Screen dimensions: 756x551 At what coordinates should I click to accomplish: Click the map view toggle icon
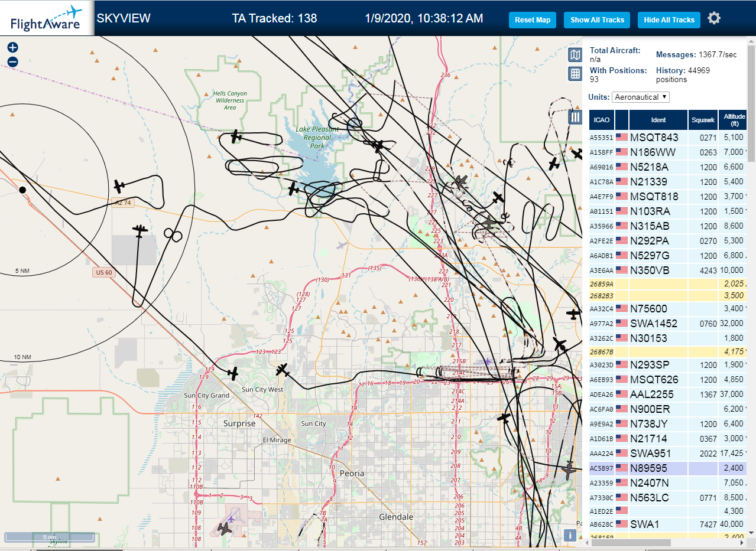point(575,55)
